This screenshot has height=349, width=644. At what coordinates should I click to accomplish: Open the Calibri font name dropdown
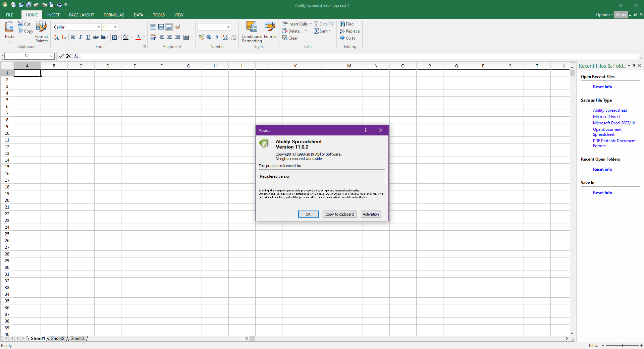[99, 27]
